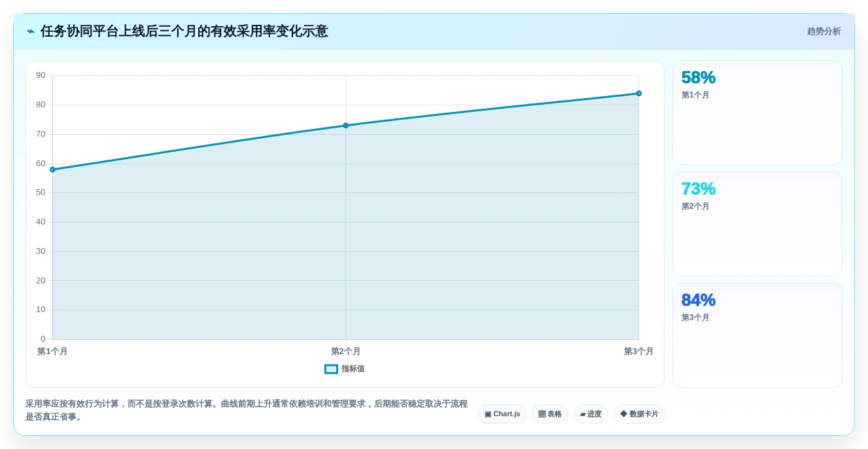Click the 第2个月 x-axis label
The width and height of the screenshot is (868, 449).
click(x=345, y=351)
